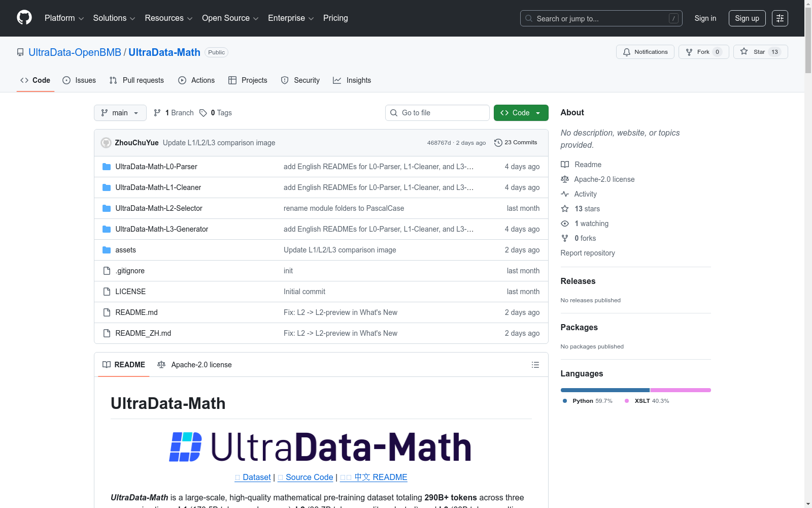The height and width of the screenshot is (508, 812).
Task: Click the XSLT segment of languages bar
Action: (x=681, y=390)
